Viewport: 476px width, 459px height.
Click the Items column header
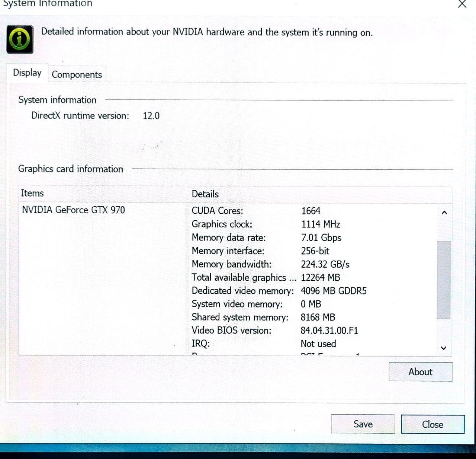coord(32,193)
